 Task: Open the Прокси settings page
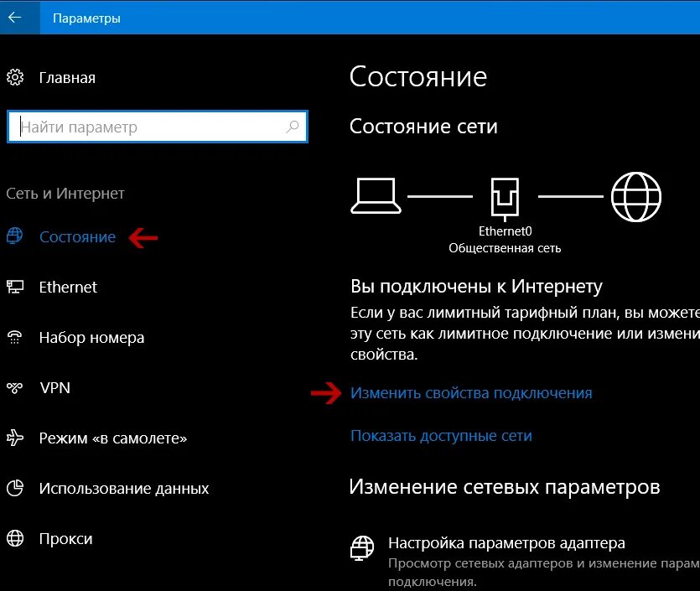tap(65, 539)
